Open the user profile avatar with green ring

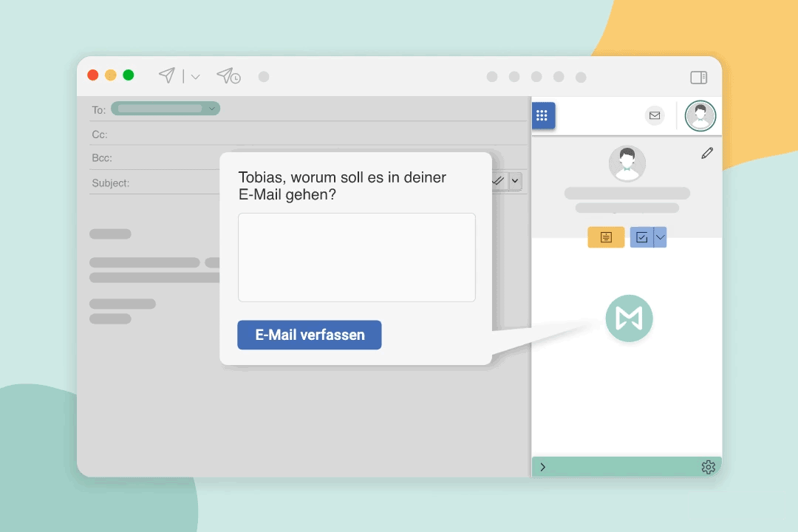[x=700, y=116]
